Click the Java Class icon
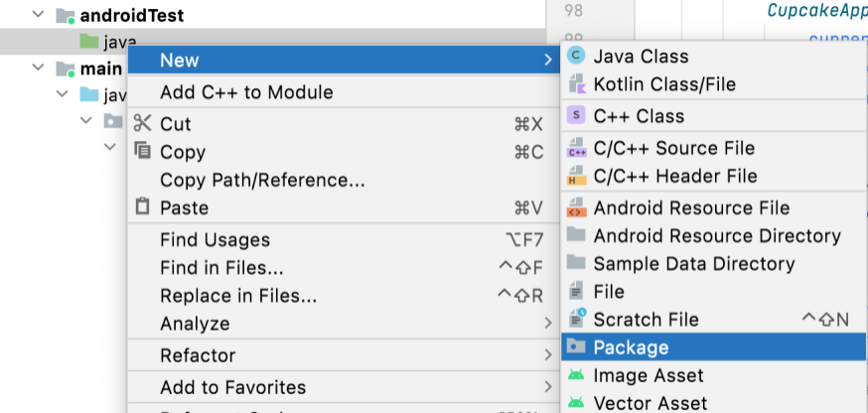Screen dimensions: 868x413 tap(576, 57)
